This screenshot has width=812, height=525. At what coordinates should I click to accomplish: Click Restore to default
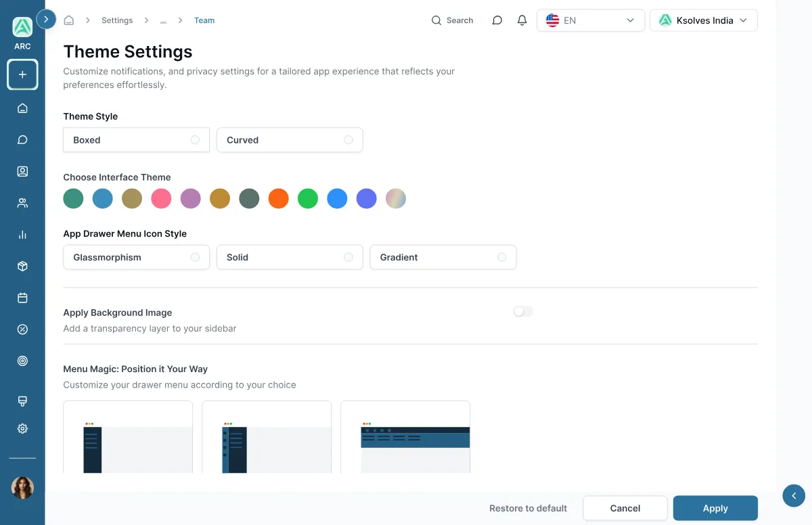coord(528,508)
